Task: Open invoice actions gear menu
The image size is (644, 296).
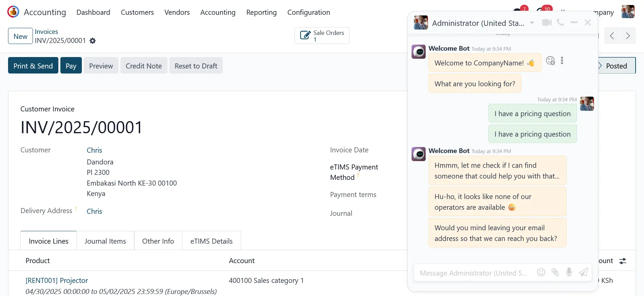Action: tap(93, 41)
